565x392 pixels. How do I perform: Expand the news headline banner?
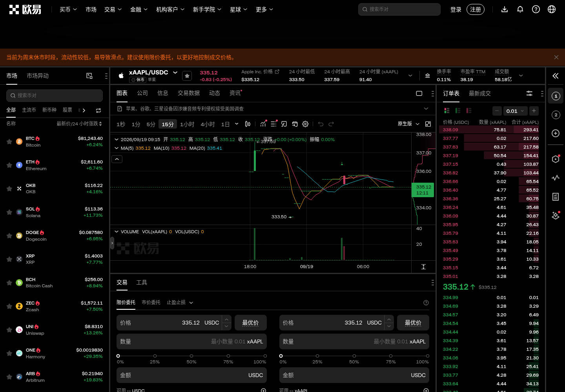click(x=426, y=109)
